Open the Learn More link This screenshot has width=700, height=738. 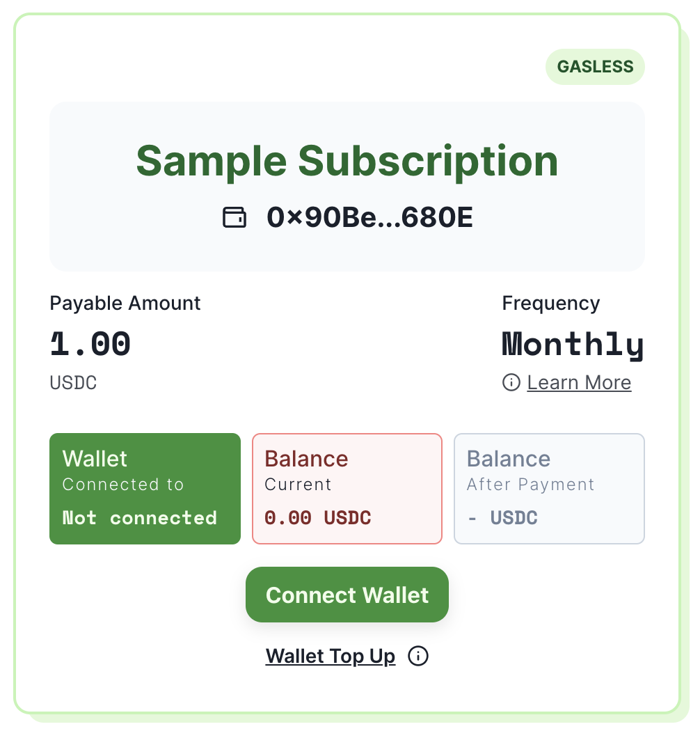(x=579, y=382)
